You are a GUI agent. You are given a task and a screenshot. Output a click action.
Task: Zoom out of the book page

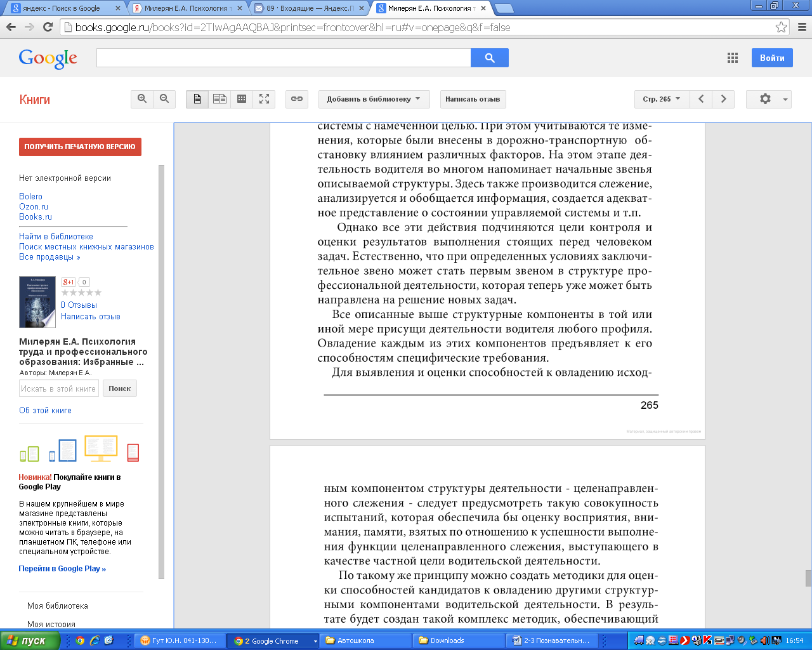tap(164, 99)
